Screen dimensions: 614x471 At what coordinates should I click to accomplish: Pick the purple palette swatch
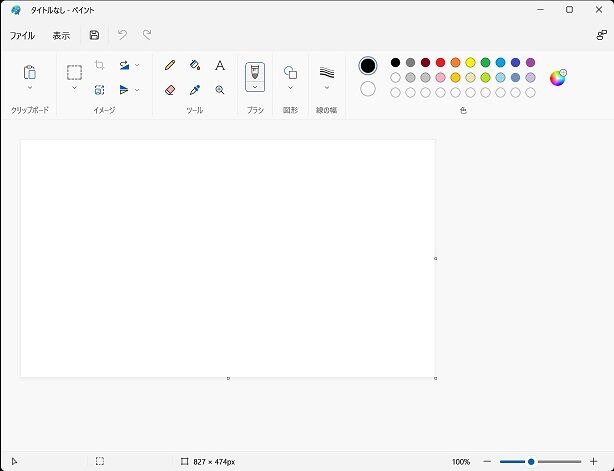[x=530, y=62]
